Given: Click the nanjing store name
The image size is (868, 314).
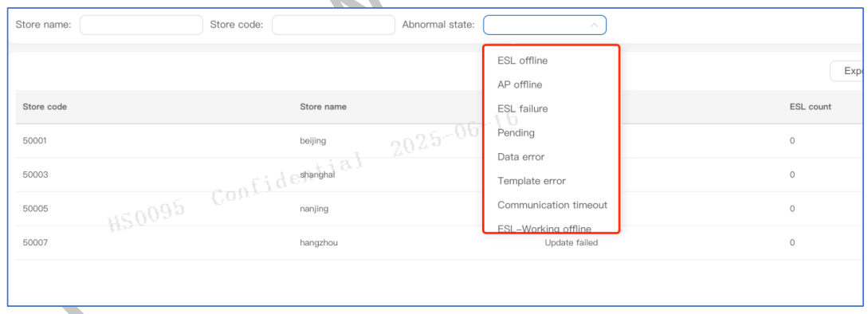Looking at the screenshot, I should tap(314, 209).
